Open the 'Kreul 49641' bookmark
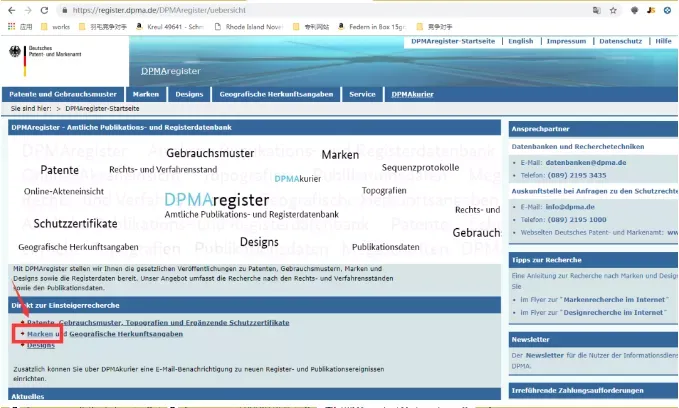Image resolution: width=679 pixels, height=408 pixels. tap(170, 27)
